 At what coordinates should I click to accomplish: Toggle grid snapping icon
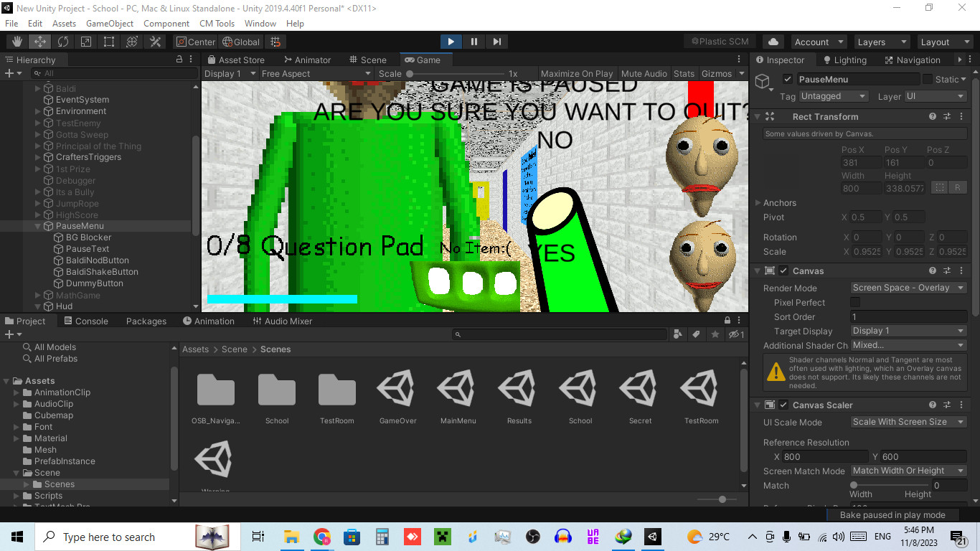point(275,42)
